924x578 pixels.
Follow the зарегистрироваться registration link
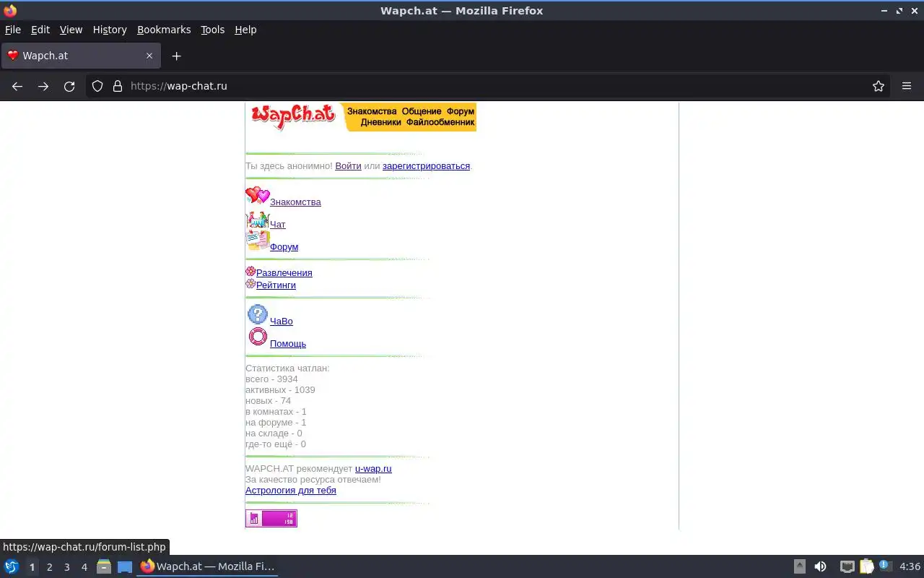[x=426, y=165]
